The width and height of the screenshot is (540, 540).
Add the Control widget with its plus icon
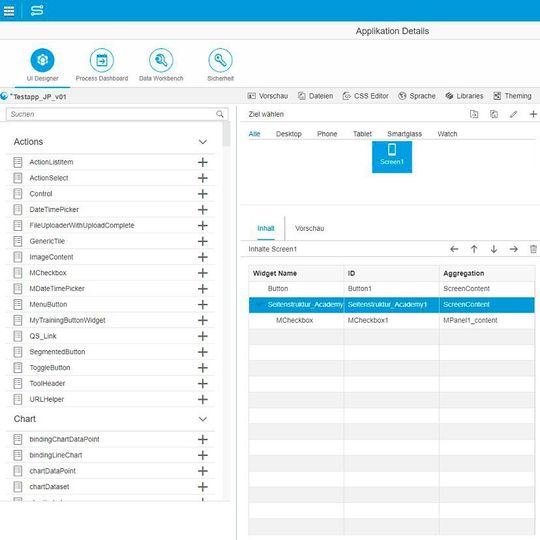(202, 194)
